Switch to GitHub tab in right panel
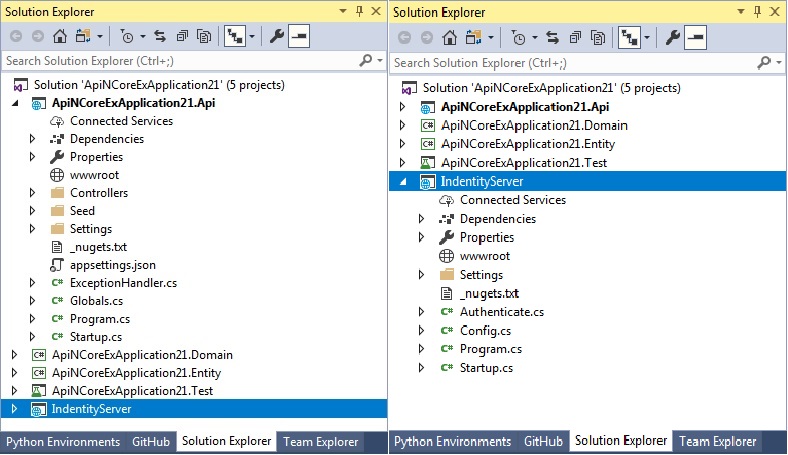 tap(543, 441)
